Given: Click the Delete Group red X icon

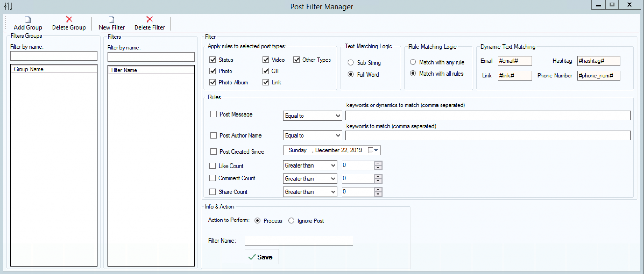Looking at the screenshot, I should pos(69,20).
